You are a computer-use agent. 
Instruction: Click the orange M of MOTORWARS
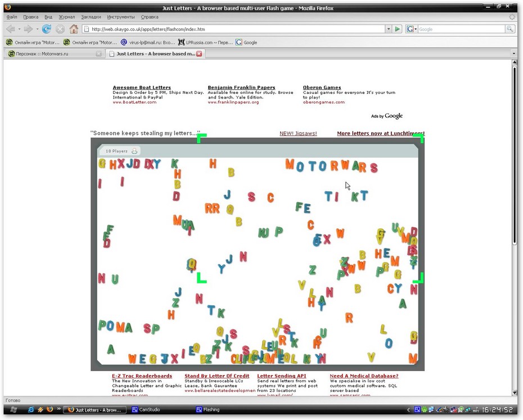290,164
